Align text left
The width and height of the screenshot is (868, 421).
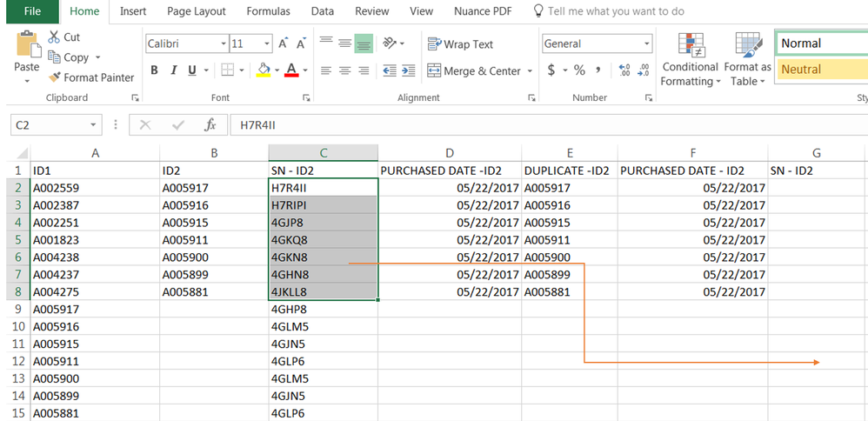click(x=326, y=71)
